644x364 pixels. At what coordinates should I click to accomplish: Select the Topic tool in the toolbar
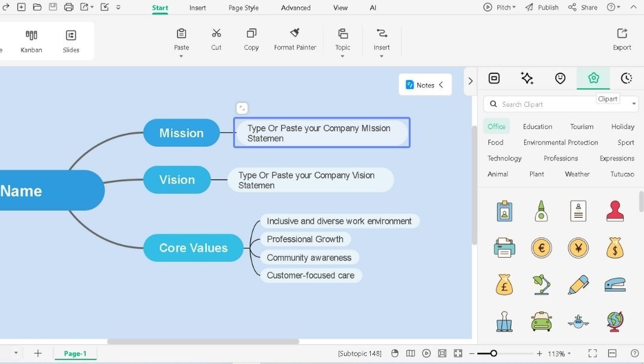(343, 39)
